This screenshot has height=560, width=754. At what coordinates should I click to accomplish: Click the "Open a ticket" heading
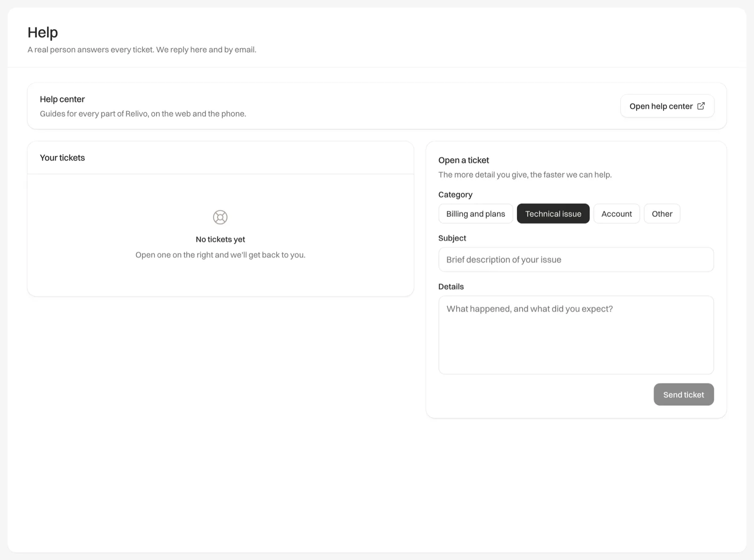tap(464, 160)
